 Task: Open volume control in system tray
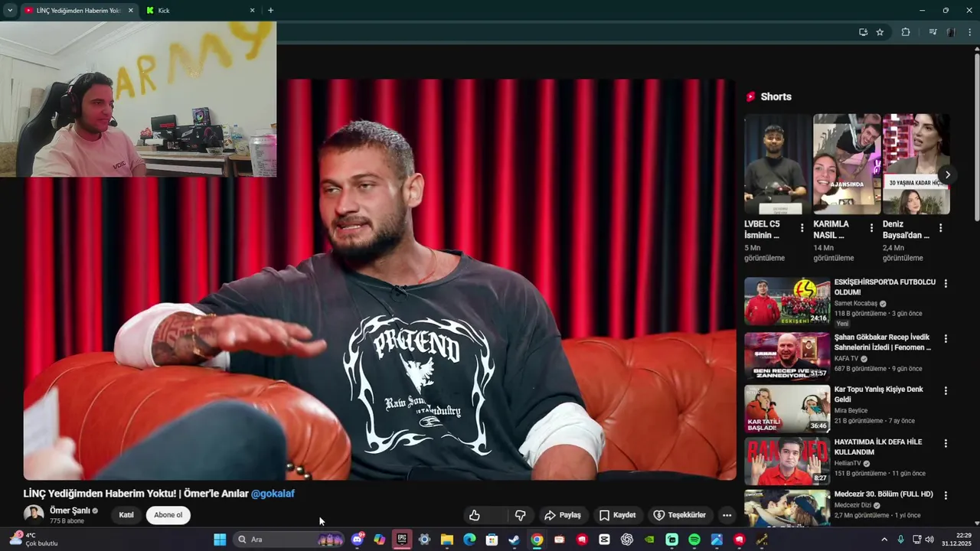(x=929, y=540)
